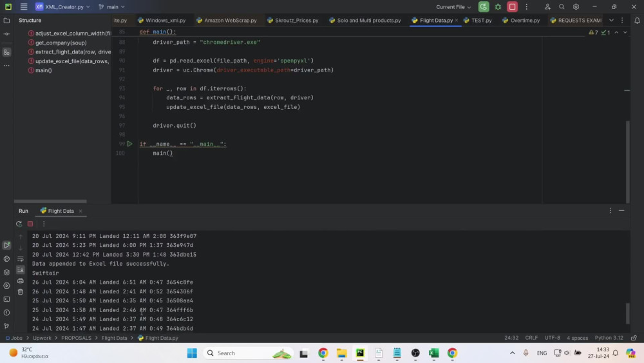The height and width of the screenshot is (363, 644).
Task: Open Run panel toolbar more options
Action: [44, 224]
